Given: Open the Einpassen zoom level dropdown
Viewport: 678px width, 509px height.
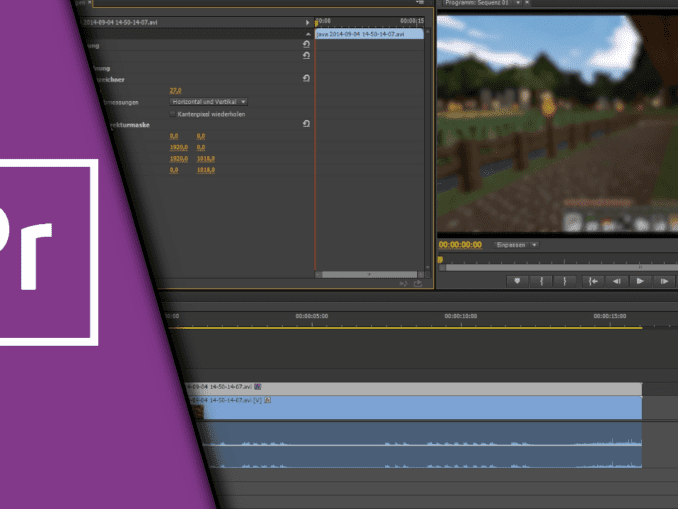Looking at the screenshot, I should coord(517,244).
